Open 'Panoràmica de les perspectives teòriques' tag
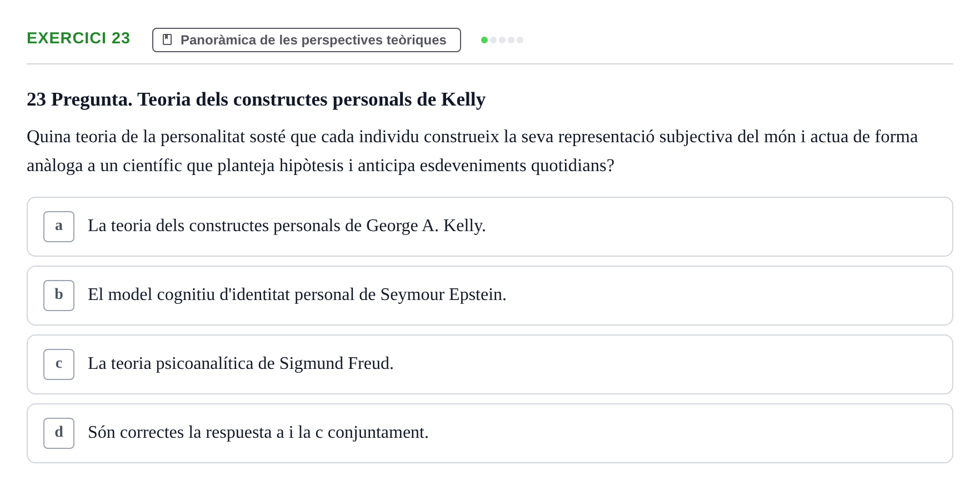Image resolution: width=980 pixels, height=490 pixels. coord(307,40)
